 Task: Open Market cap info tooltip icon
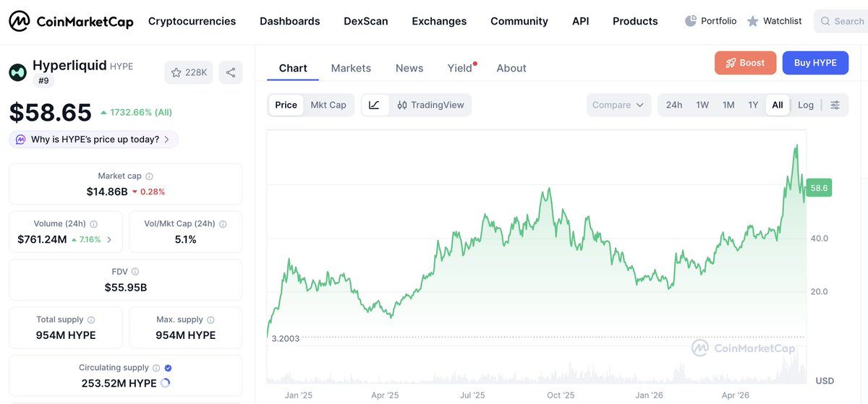[x=149, y=176]
